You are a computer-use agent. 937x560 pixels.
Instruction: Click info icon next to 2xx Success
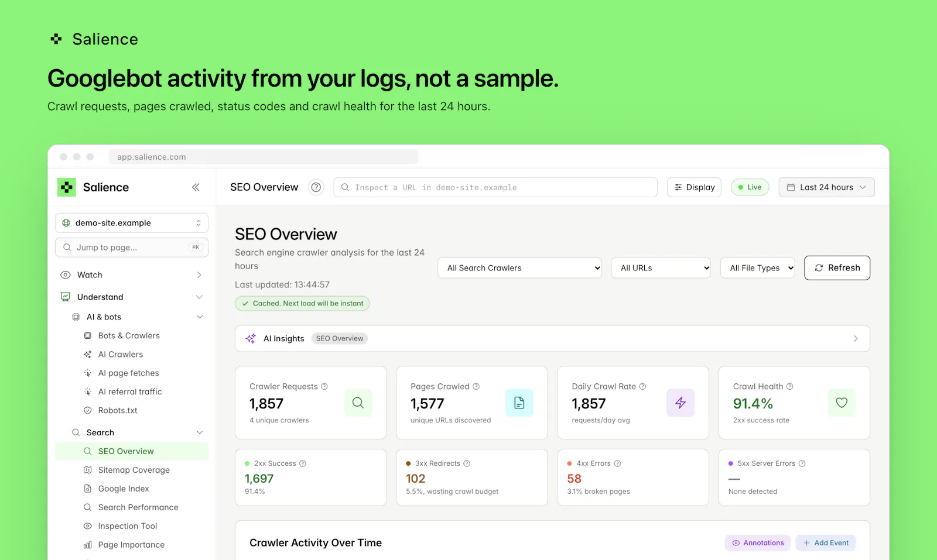click(303, 463)
